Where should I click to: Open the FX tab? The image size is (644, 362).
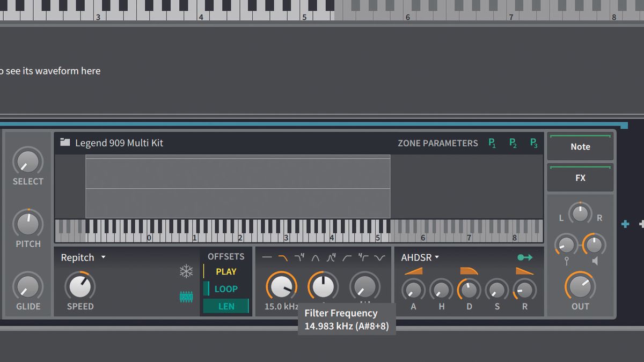point(580,178)
